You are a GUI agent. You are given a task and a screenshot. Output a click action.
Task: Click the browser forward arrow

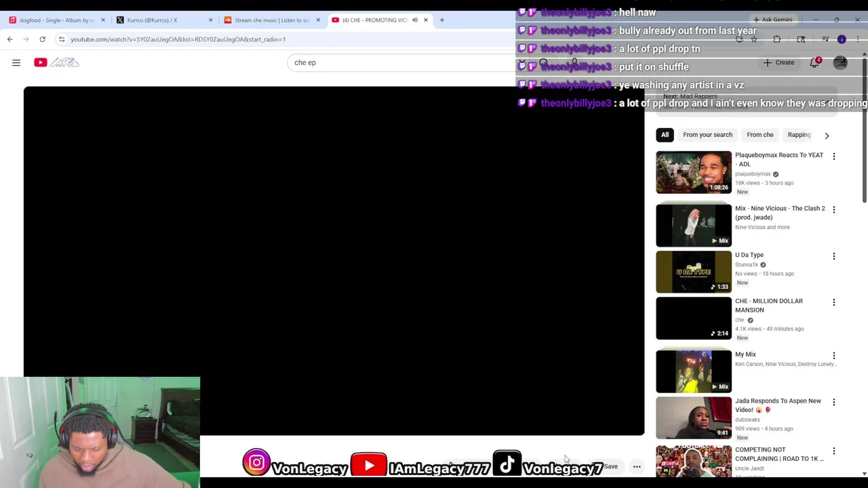[26, 39]
